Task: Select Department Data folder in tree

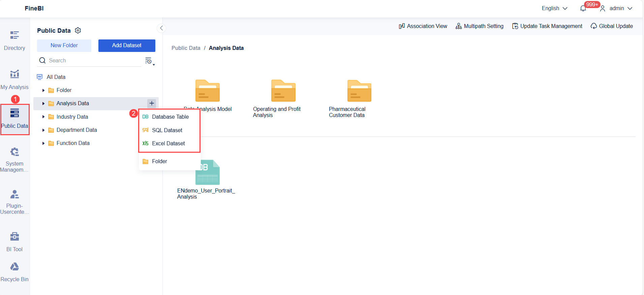Action: coord(76,130)
